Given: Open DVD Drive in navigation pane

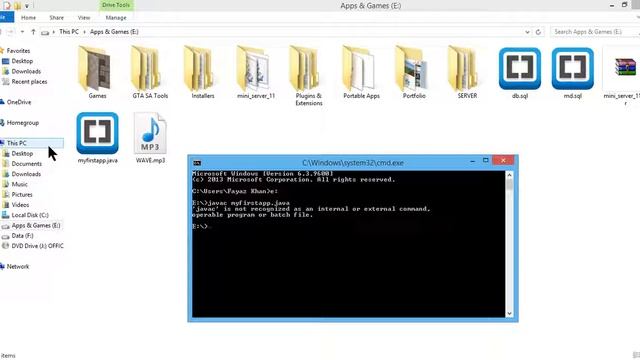Looking at the screenshot, I should tap(37, 246).
